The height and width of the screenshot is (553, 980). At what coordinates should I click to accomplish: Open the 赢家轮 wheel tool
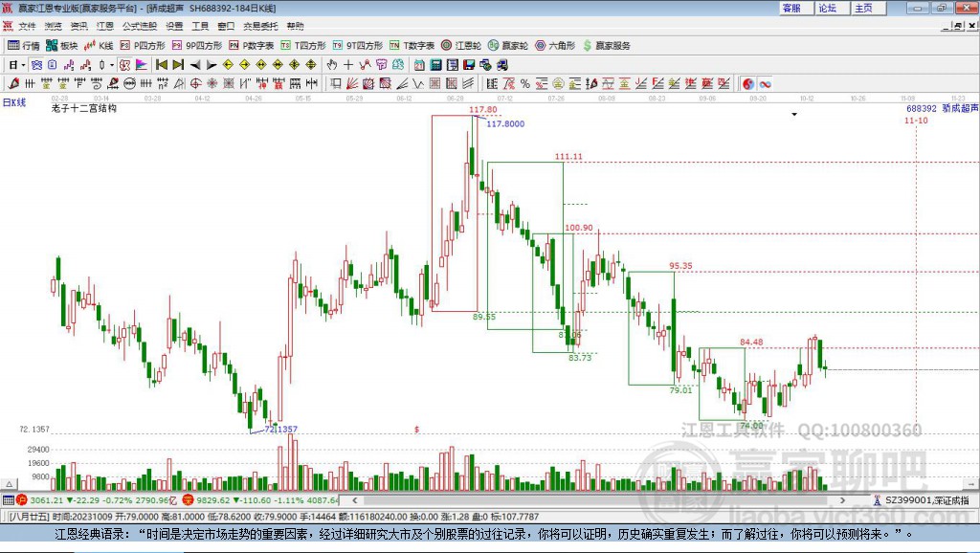click(508, 46)
